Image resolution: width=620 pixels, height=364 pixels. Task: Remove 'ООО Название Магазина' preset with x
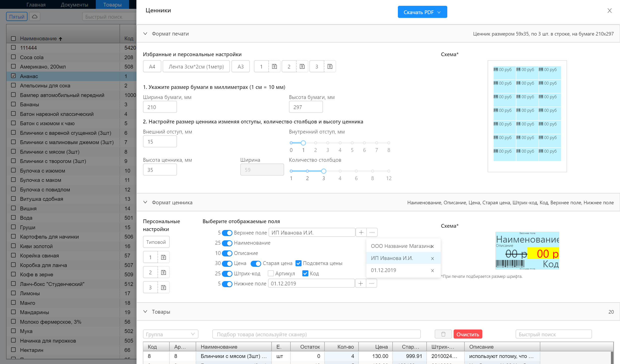coord(433,246)
